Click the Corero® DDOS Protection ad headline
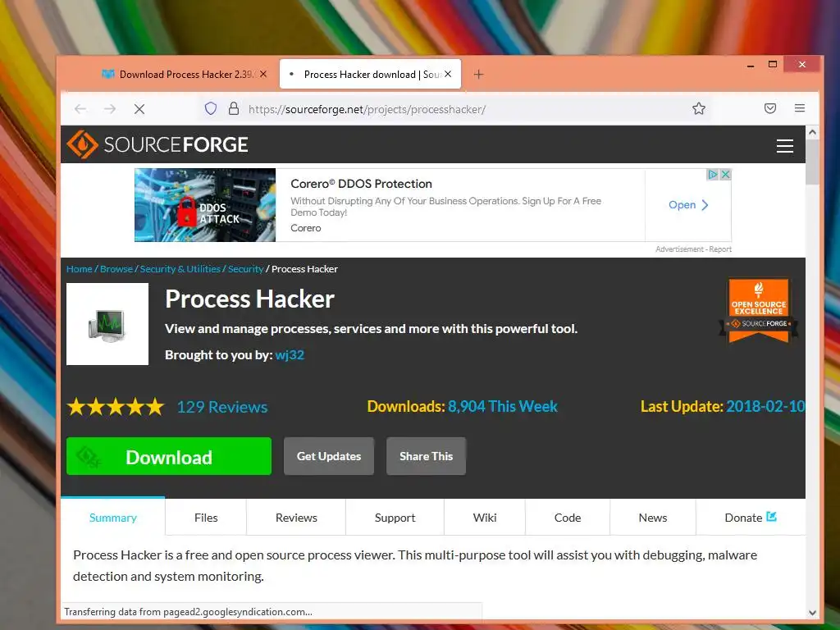Viewport: 840px width, 630px height. point(361,184)
